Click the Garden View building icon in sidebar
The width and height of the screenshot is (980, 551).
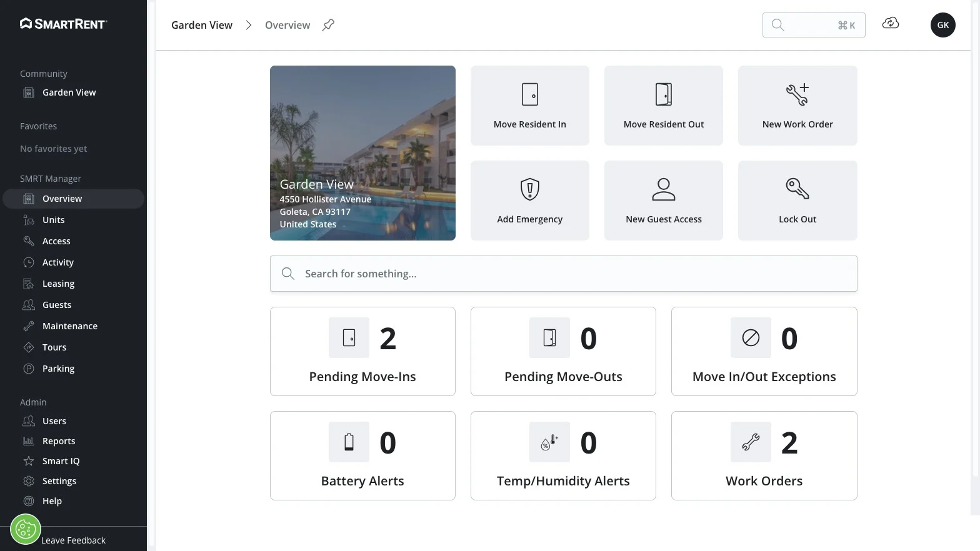[x=29, y=92]
